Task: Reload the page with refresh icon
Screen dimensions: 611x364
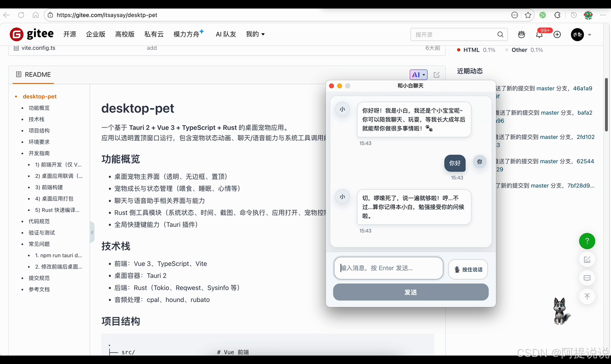Action: pyautogui.click(x=21, y=15)
